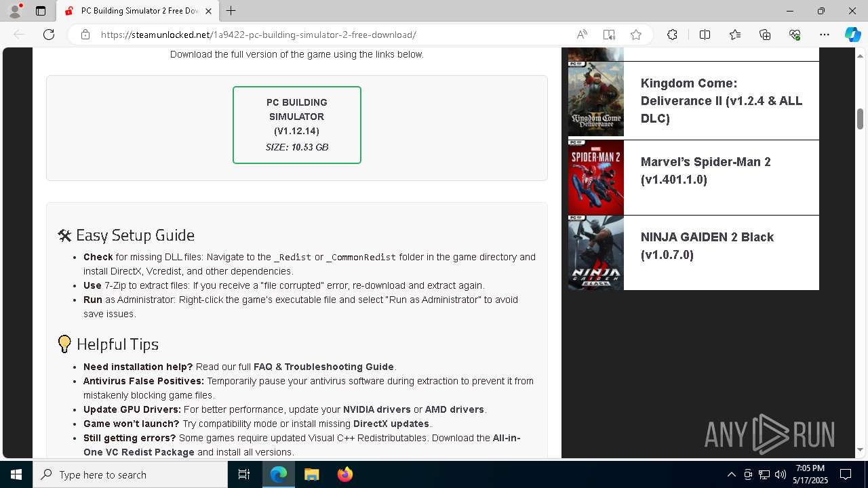Click the address bar URL
This screenshot has height=488, width=868.
coord(258,35)
